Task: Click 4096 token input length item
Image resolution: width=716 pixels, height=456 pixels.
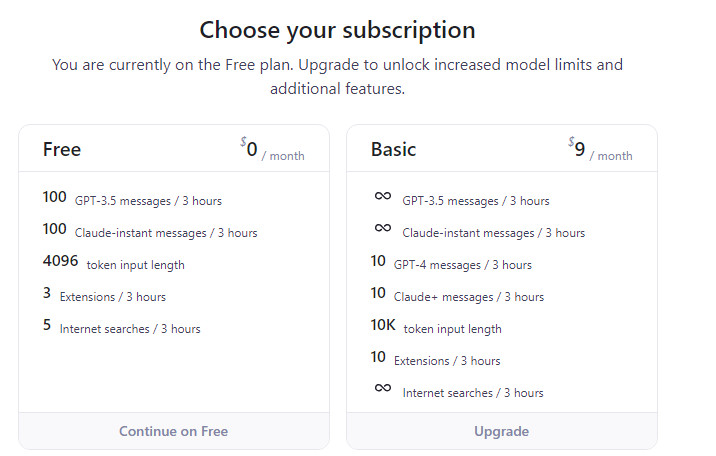Action: click(x=113, y=262)
